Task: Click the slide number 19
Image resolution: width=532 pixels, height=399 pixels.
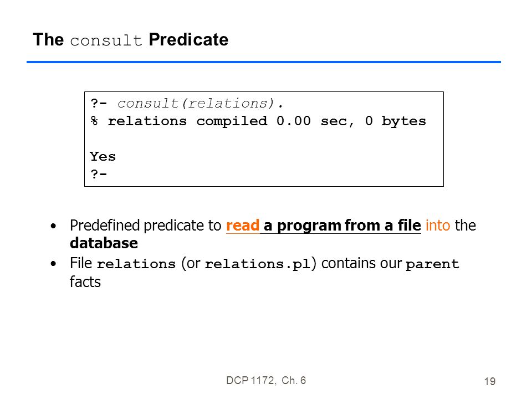Action: [489, 382]
